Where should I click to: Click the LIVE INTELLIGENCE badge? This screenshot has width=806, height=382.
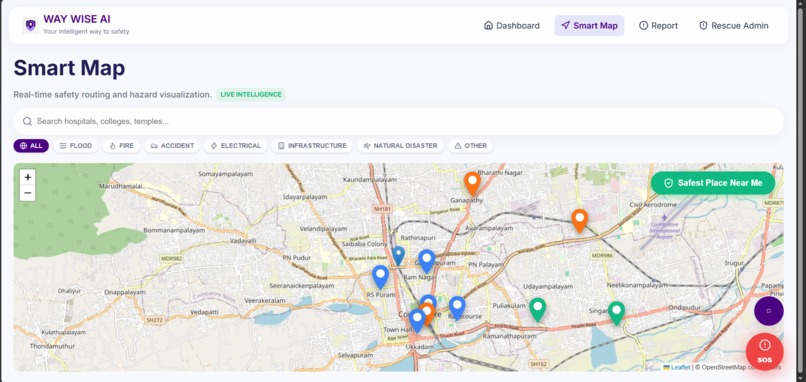(x=251, y=95)
